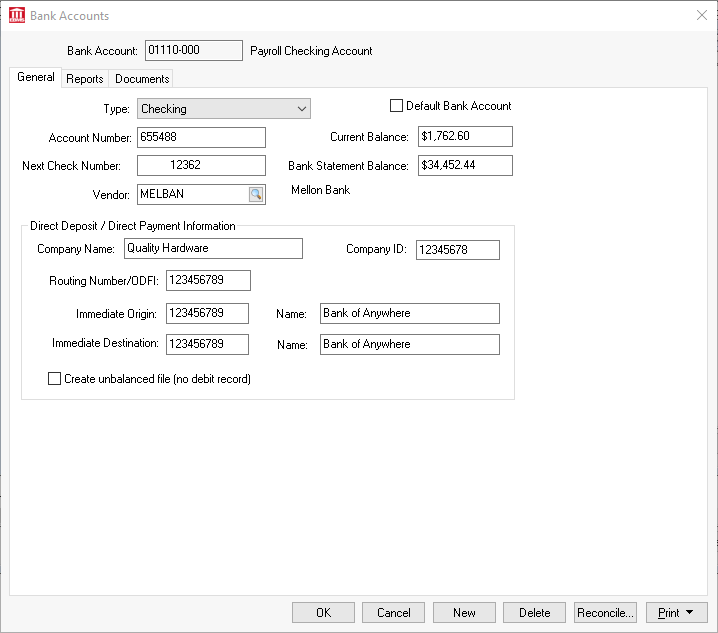Image resolution: width=718 pixels, height=633 pixels.
Task: Select the General tab
Action: pyautogui.click(x=36, y=77)
